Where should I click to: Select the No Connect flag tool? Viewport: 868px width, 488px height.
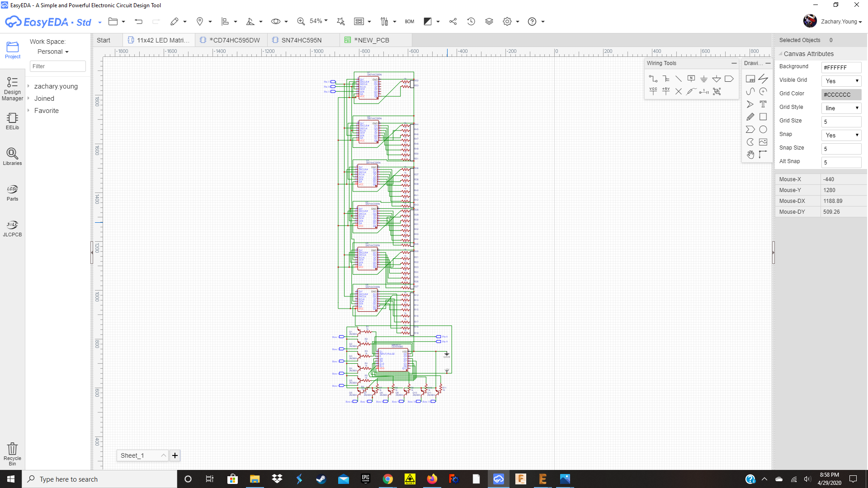click(679, 91)
